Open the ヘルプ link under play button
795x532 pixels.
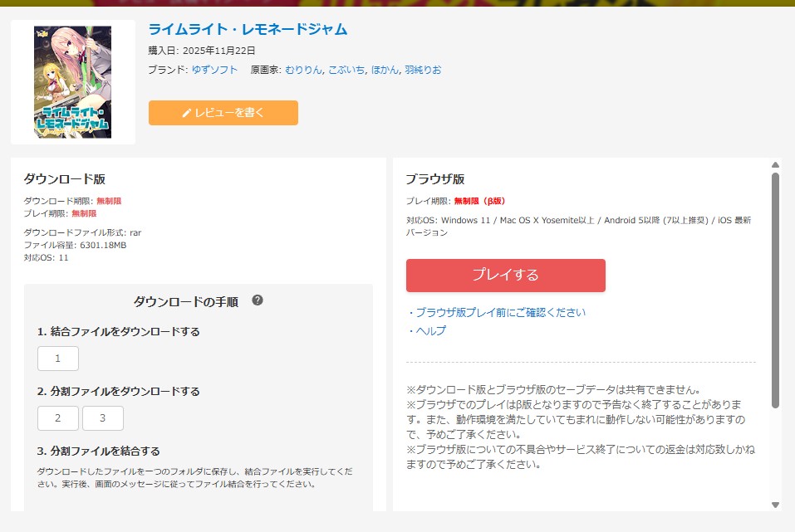point(430,331)
